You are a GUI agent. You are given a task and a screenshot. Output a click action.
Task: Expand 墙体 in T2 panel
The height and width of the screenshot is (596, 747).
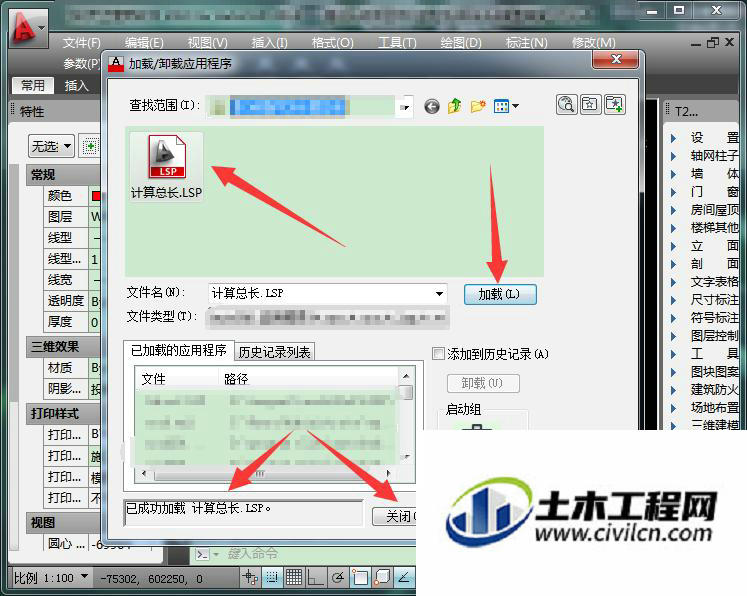(674, 174)
